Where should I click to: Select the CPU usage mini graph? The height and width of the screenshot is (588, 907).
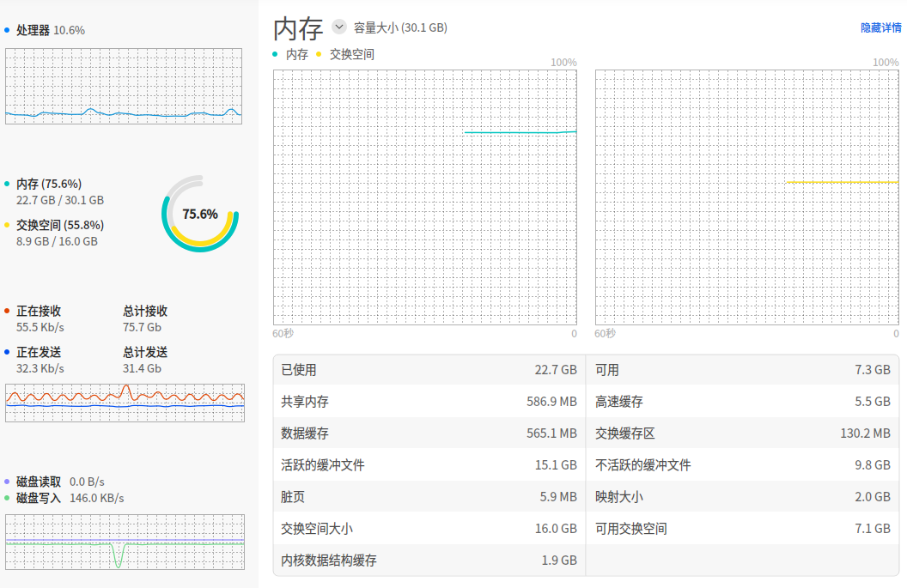124,86
